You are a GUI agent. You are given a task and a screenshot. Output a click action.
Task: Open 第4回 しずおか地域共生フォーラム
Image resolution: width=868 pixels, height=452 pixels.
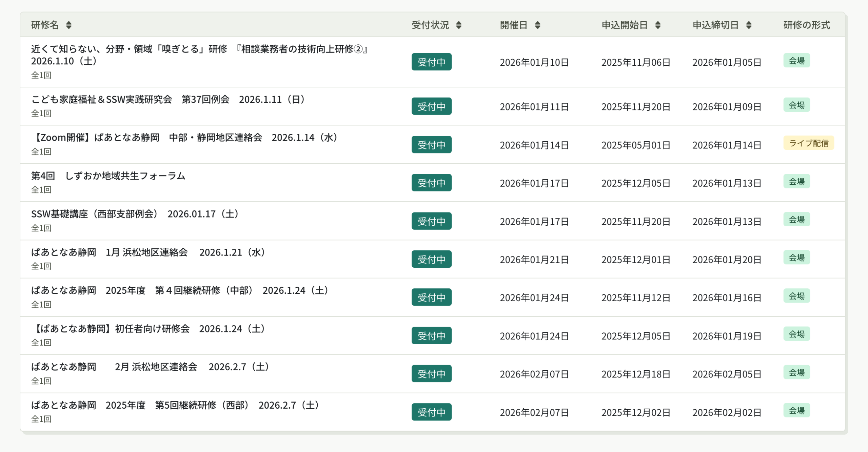[108, 176]
